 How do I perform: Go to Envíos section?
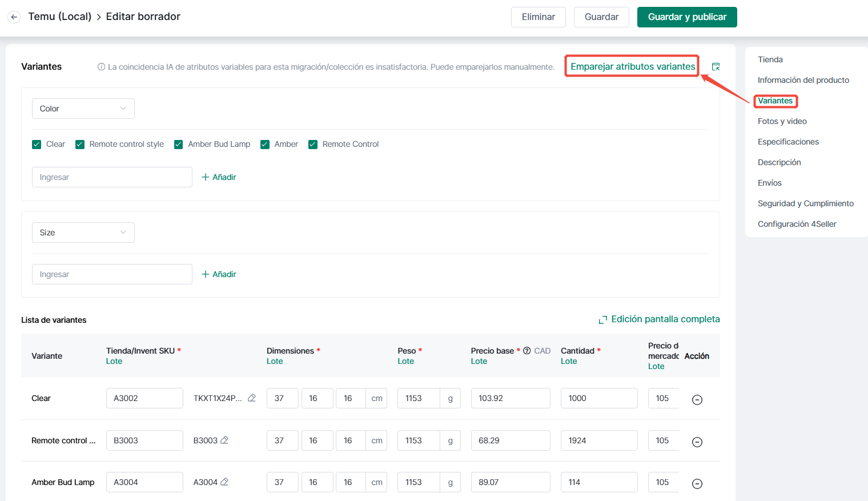click(770, 183)
